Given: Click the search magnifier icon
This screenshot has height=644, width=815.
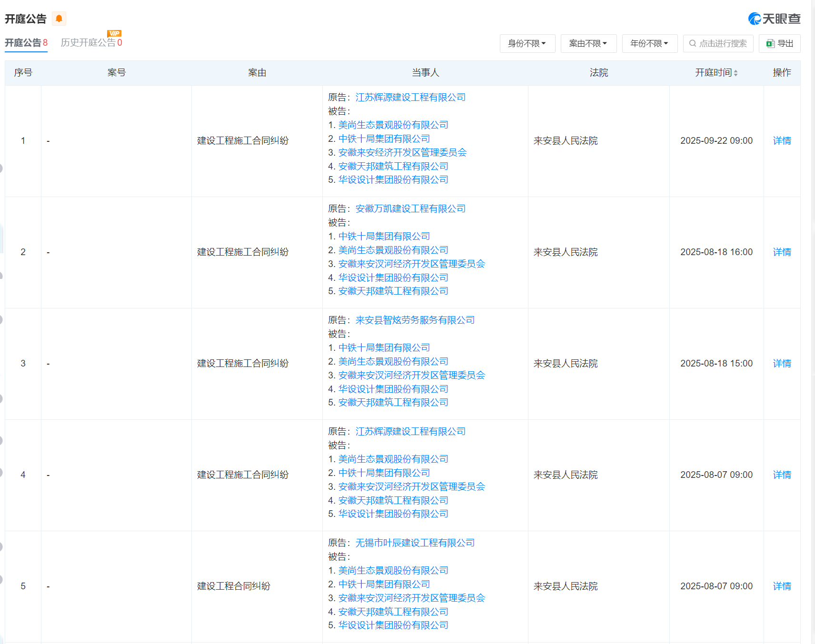Looking at the screenshot, I should (x=693, y=43).
